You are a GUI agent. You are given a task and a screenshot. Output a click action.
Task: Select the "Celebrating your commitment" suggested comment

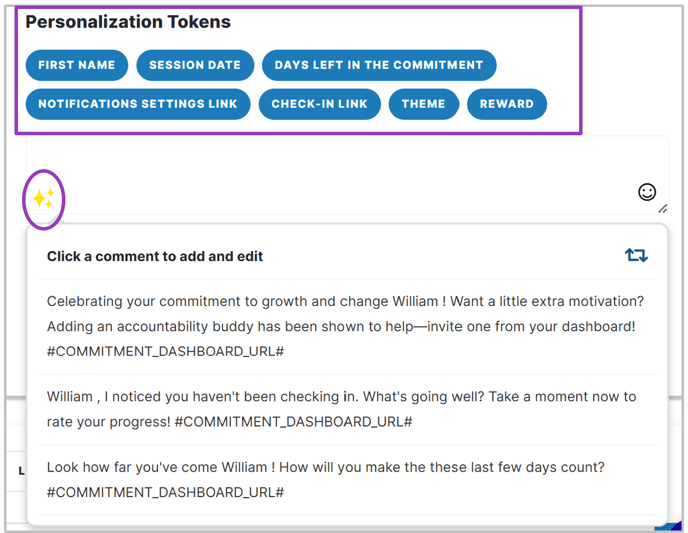[x=347, y=326]
